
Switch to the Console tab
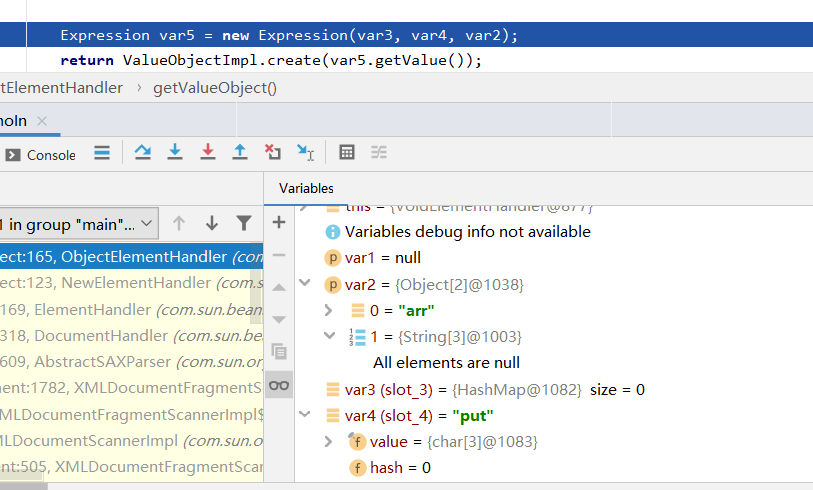(x=41, y=155)
